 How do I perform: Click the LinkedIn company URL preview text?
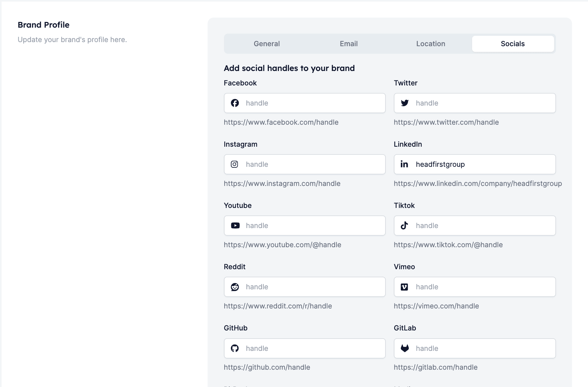pyautogui.click(x=478, y=183)
